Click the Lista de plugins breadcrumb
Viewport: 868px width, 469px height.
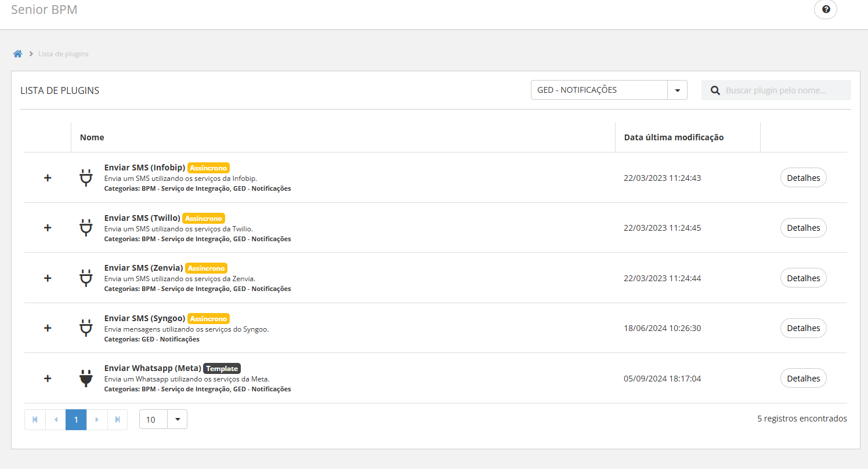click(63, 54)
